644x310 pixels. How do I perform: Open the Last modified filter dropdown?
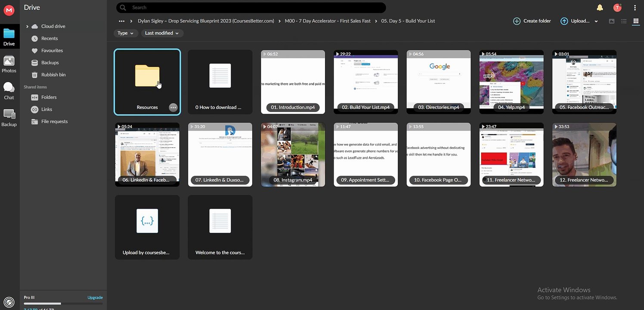coord(162,33)
